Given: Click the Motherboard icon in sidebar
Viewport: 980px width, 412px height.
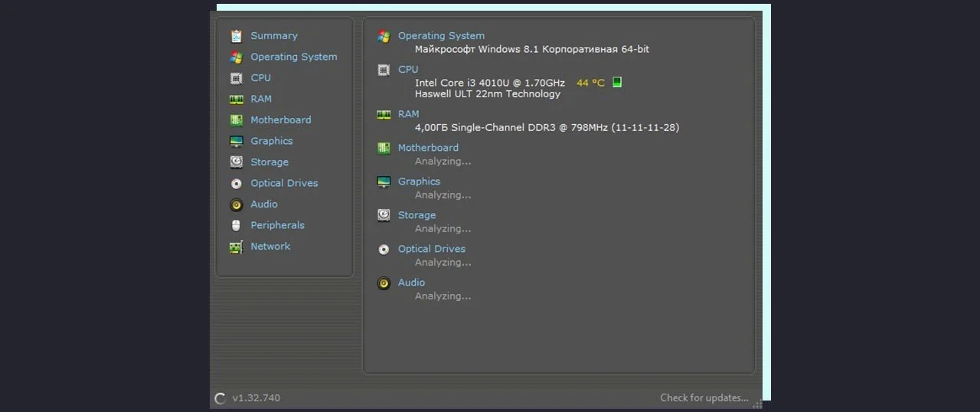Looking at the screenshot, I should 236,120.
